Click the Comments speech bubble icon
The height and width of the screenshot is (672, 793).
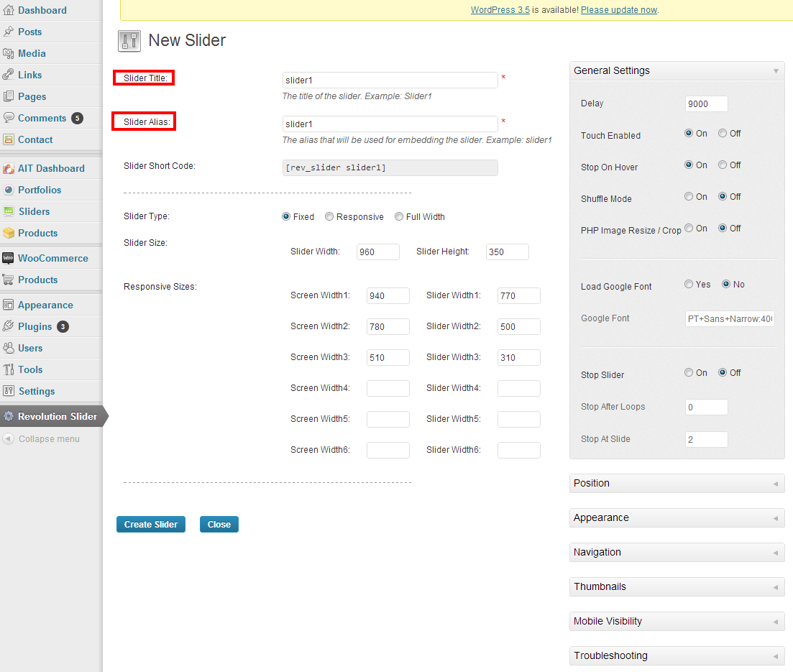coord(9,118)
